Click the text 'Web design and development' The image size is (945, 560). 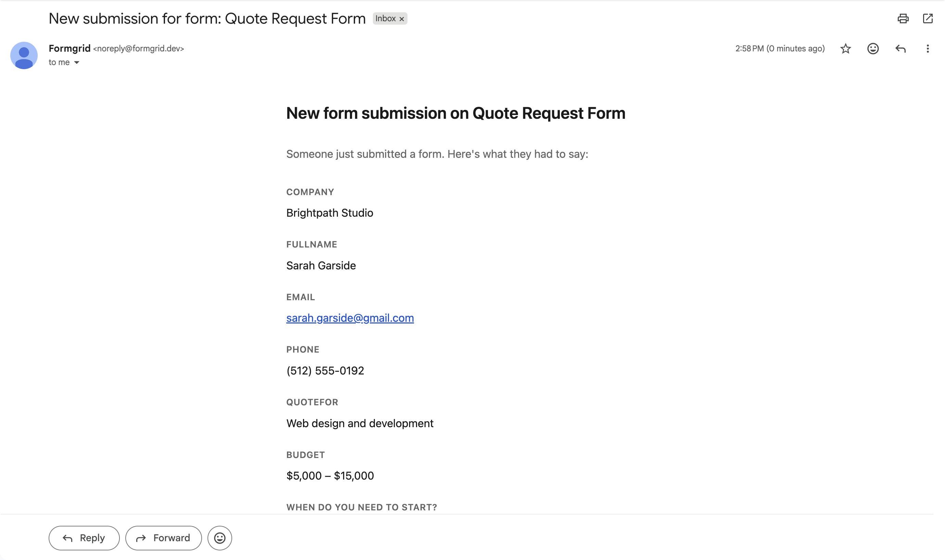coord(360,423)
